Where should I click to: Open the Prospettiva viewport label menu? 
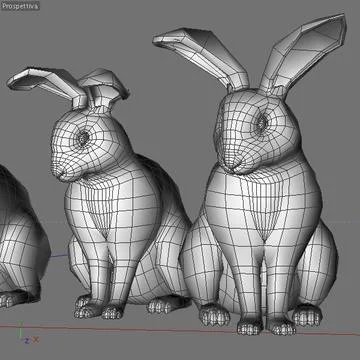[20, 6]
